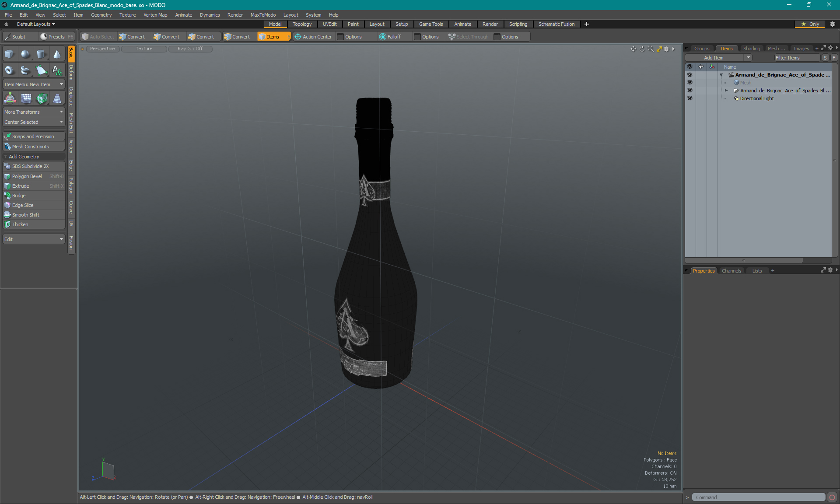840x504 pixels.
Task: Open the Geometry menu
Action: point(101,15)
